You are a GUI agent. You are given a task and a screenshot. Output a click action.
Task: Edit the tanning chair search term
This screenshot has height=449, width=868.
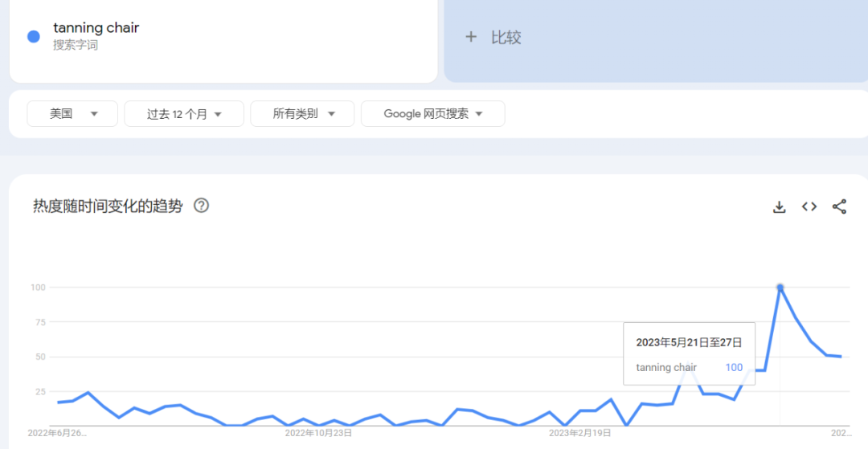96,28
